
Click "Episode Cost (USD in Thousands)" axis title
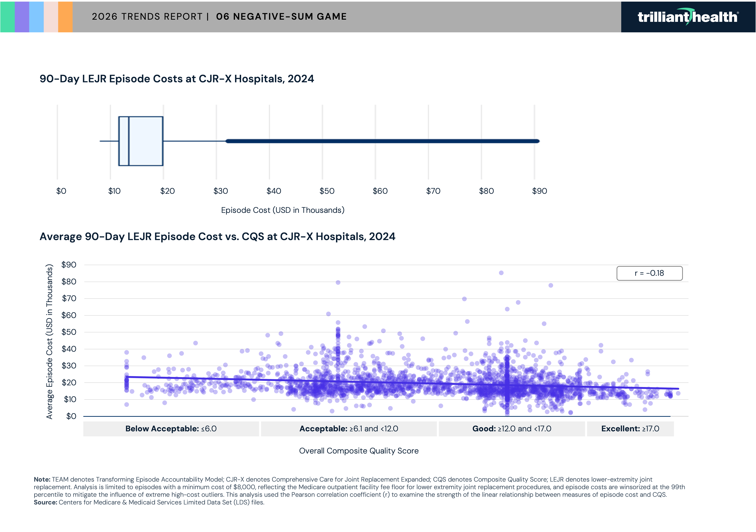(283, 210)
